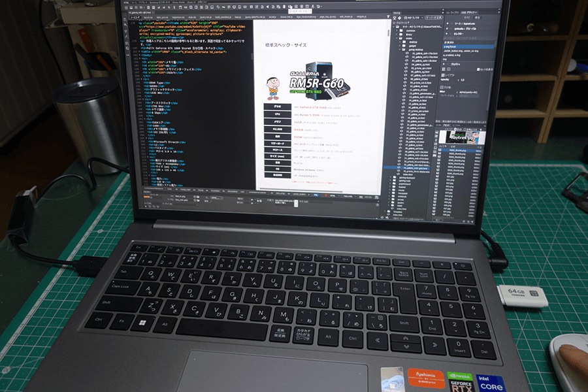
Task: Select the サイト radio button in Assets panel
Action: point(455,129)
